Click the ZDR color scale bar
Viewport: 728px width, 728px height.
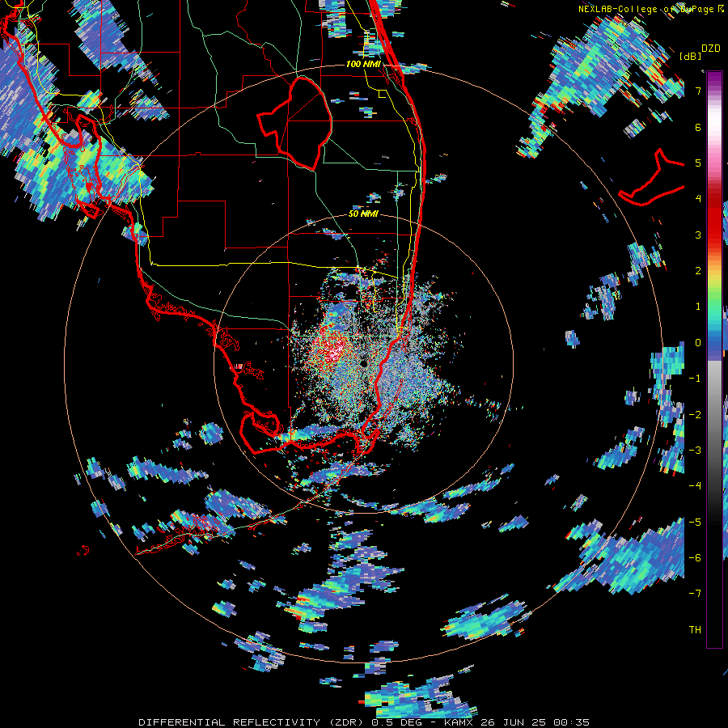click(x=714, y=359)
